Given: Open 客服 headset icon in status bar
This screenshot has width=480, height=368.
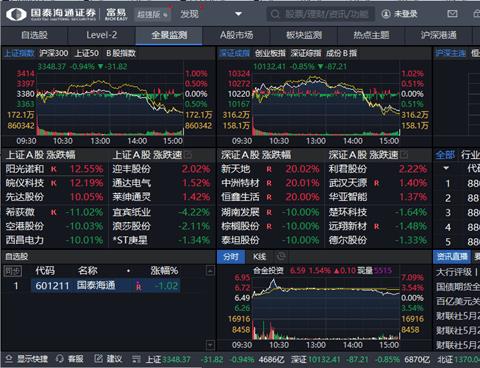Looking at the screenshot, I should 60,359.
